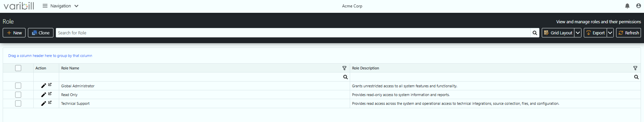
Task: Select the Global Administrator role name
Action: coord(78,86)
